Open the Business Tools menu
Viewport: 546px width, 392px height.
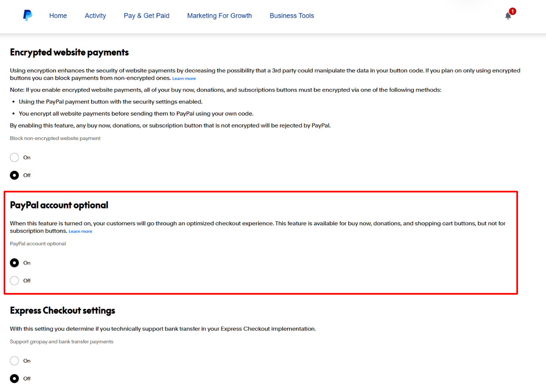292,16
